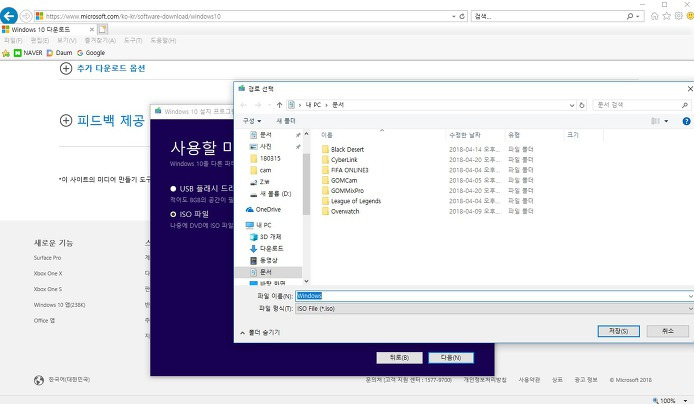
Task: Open the 파일(F) menu
Action: 13,40
